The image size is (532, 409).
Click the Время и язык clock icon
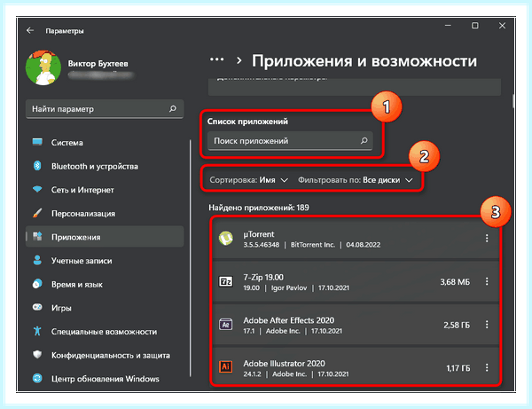(x=37, y=284)
